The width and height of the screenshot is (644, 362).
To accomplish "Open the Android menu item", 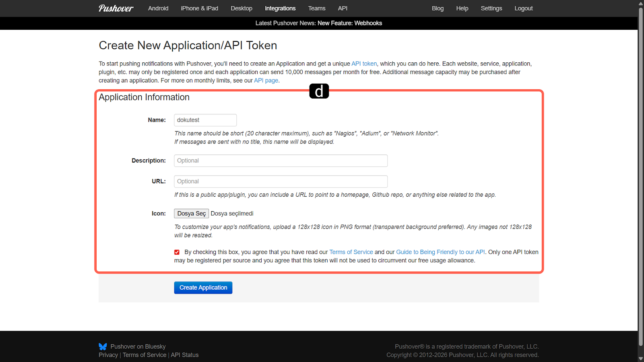I will (158, 8).
